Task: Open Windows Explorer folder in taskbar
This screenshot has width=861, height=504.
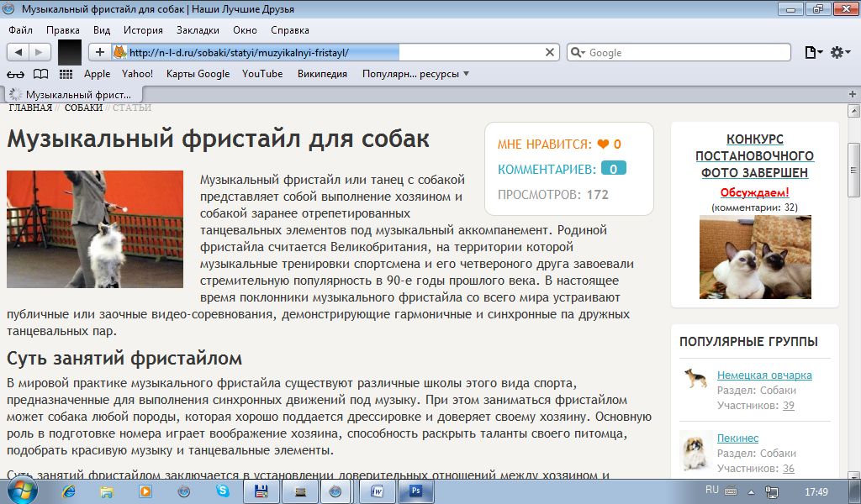Action: tap(107, 491)
